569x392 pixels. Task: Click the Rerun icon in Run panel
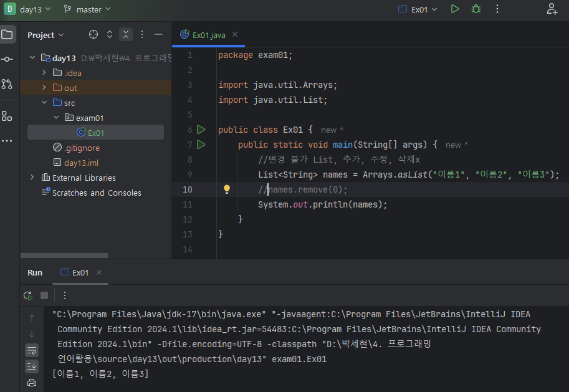tap(28, 295)
